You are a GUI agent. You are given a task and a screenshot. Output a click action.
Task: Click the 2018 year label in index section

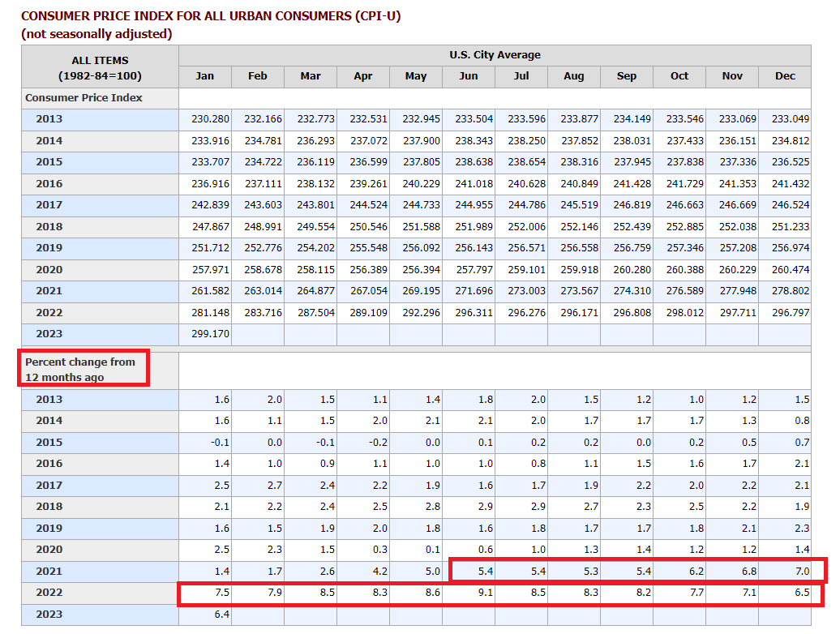coord(49,226)
